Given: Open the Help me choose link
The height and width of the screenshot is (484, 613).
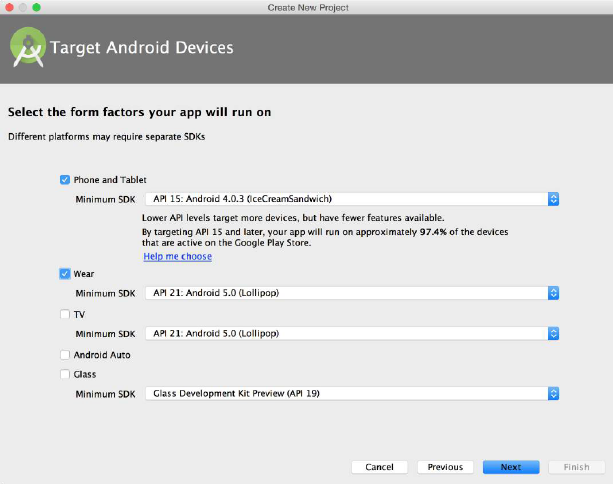Looking at the screenshot, I should click(x=177, y=256).
